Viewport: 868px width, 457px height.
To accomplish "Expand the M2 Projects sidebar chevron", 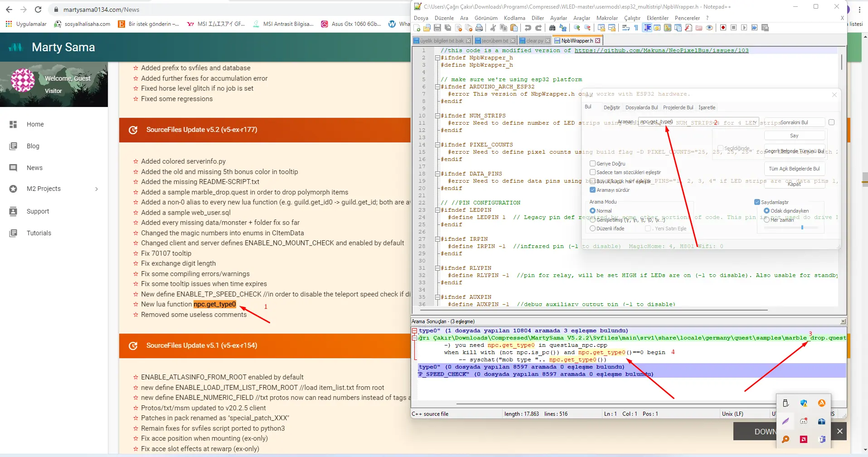I will (x=96, y=189).
